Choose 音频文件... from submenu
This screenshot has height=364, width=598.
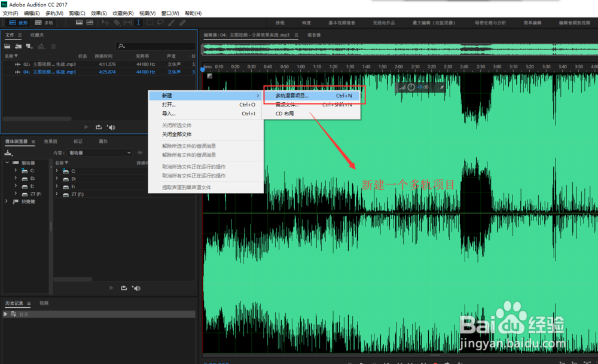click(312, 105)
